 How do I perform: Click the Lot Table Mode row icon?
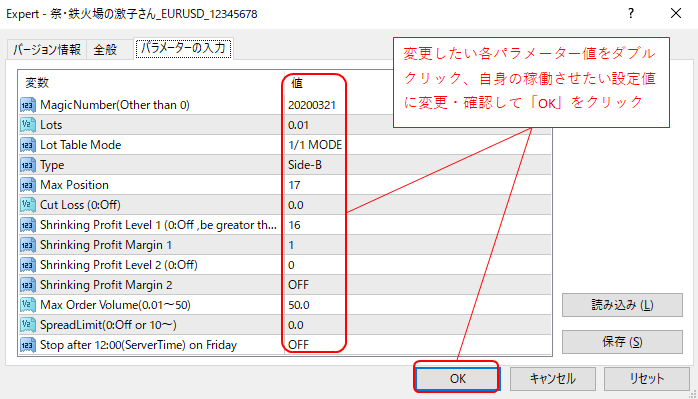point(28,145)
